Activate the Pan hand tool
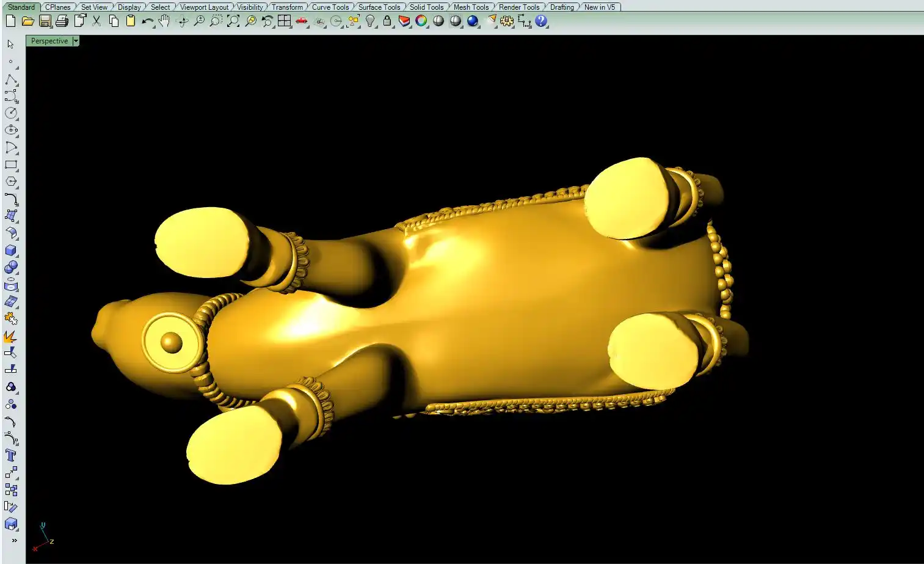The width and height of the screenshot is (924, 564). (x=164, y=21)
